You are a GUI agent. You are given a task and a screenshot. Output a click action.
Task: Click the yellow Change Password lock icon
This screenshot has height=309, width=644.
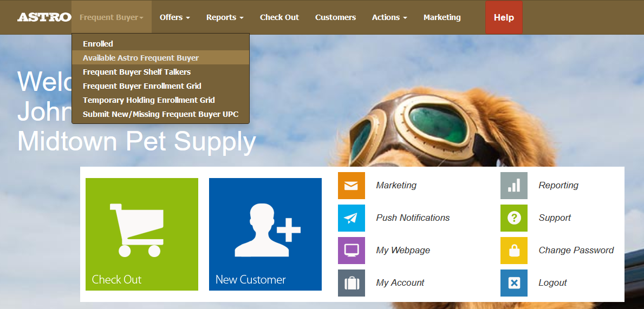pyautogui.click(x=513, y=251)
